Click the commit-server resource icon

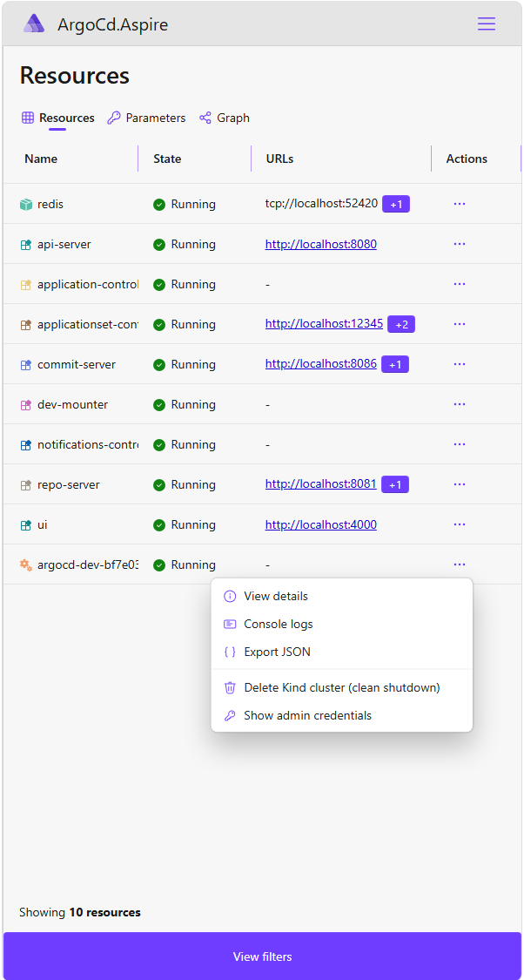[x=25, y=364]
